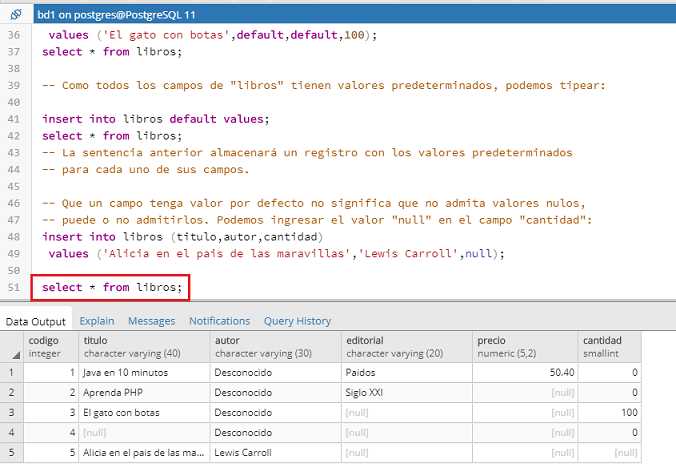Click the 'Desconocido' autor cell in row 3

coord(275,413)
